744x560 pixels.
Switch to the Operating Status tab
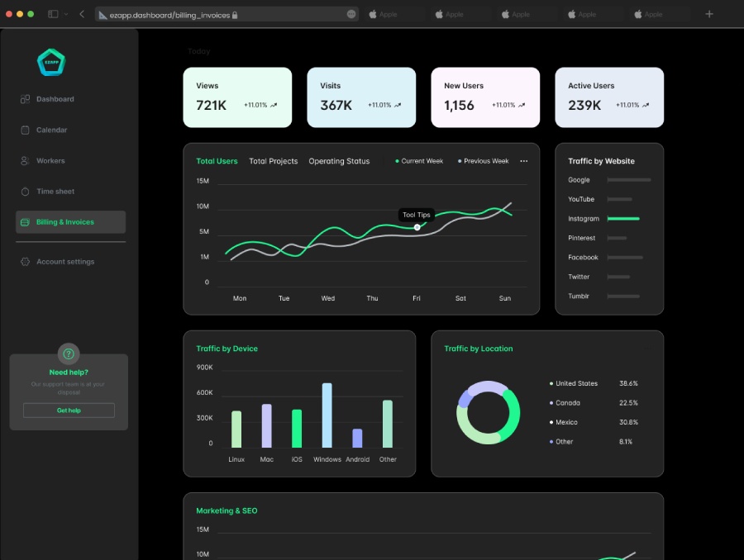[339, 161]
